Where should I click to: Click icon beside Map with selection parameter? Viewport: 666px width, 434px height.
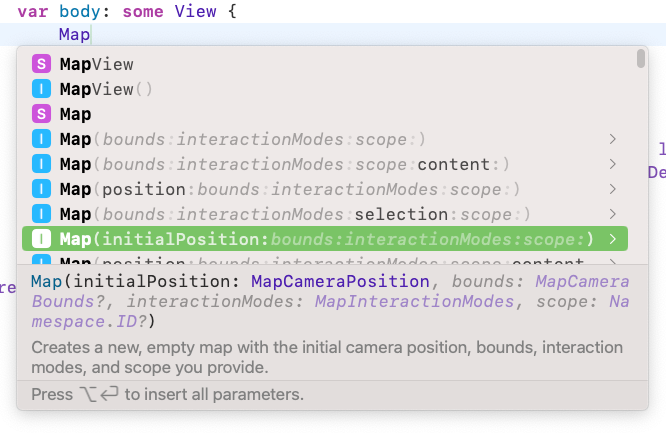41,214
